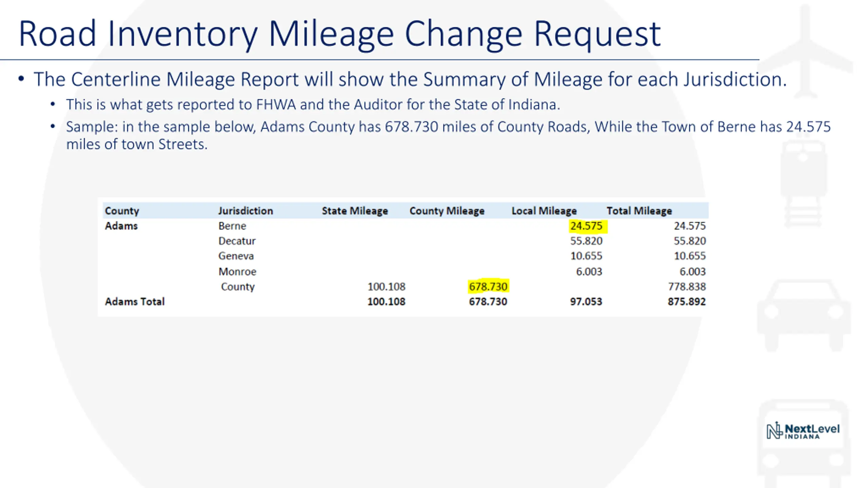Click the Total Mileage column header
The width and height of the screenshot is (868, 488).
pyautogui.click(x=639, y=211)
